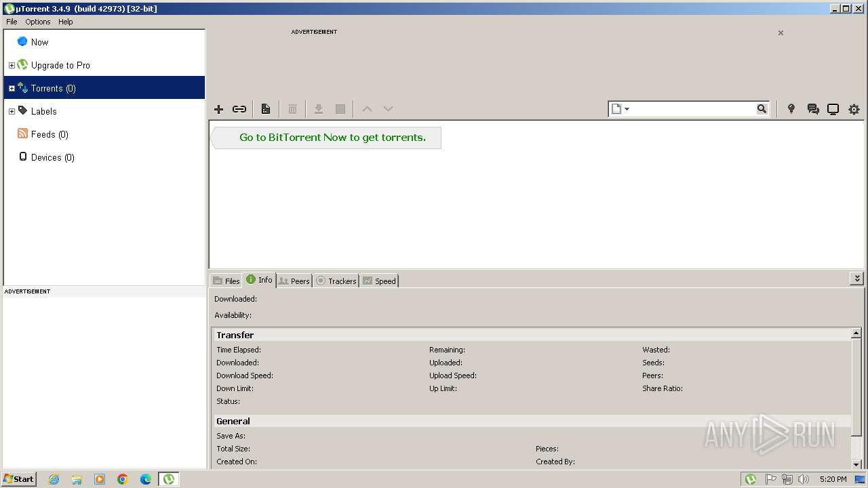Click the remote monitor icon

click(833, 109)
